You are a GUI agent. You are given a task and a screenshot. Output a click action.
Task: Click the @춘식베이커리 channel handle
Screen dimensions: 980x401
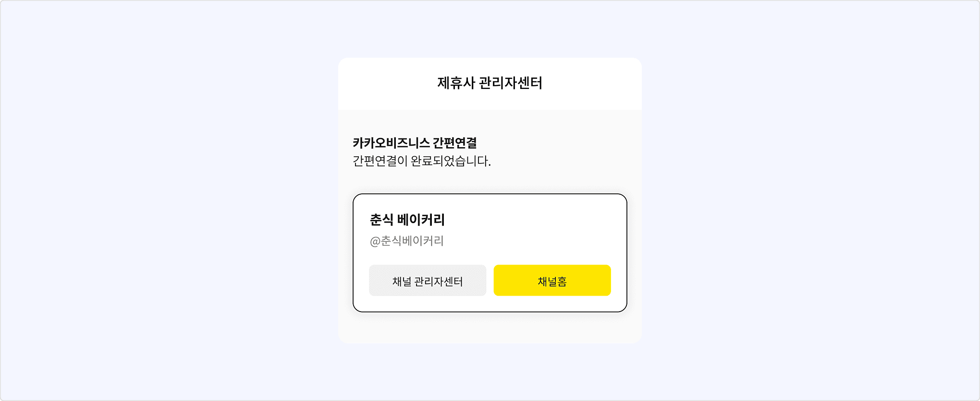[x=407, y=241]
